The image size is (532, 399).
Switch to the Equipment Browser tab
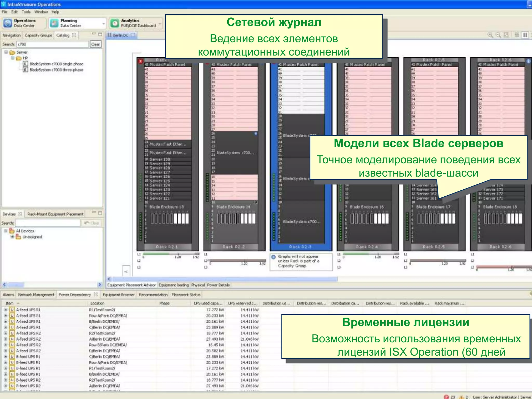118,295
